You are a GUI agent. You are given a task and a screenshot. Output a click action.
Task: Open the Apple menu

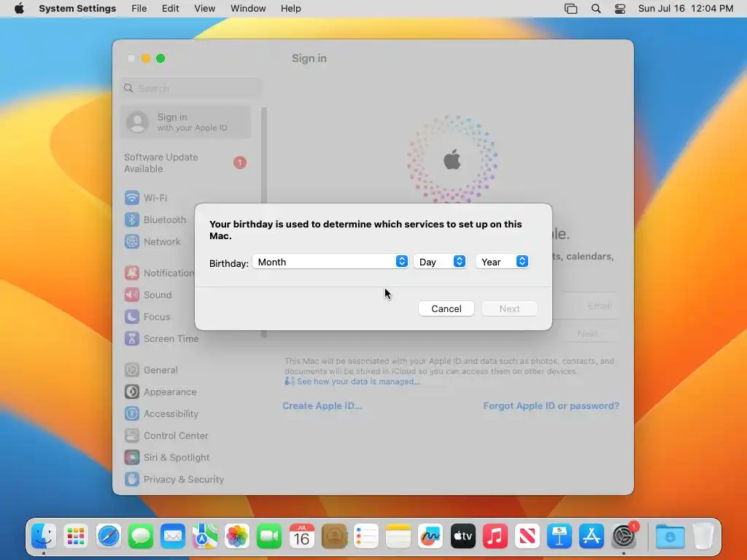point(19,9)
